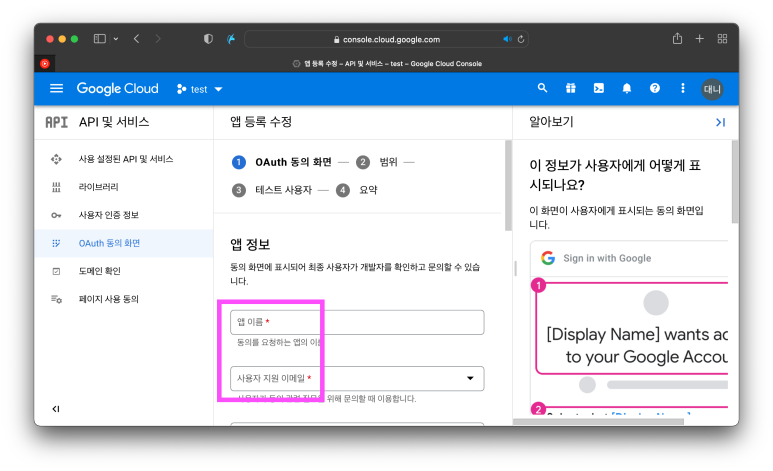Click the privacy shield icon
Screen dimensions: 773x471
(x=209, y=39)
